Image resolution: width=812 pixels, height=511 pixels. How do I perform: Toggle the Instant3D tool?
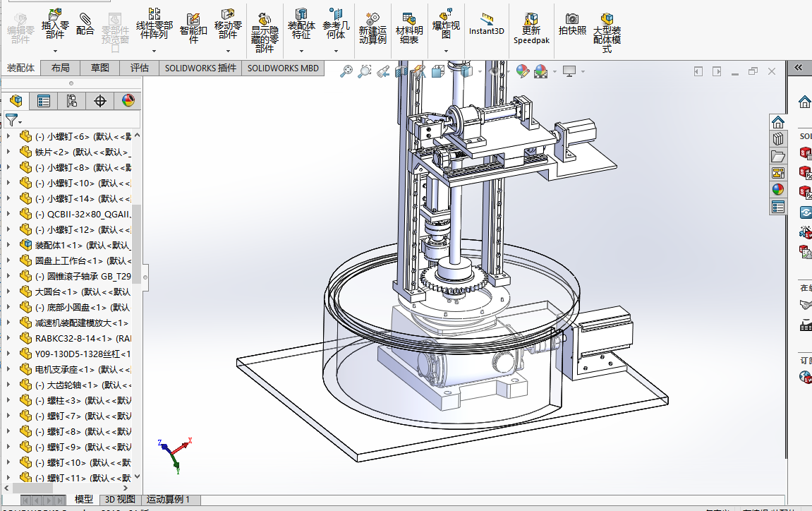[486, 25]
